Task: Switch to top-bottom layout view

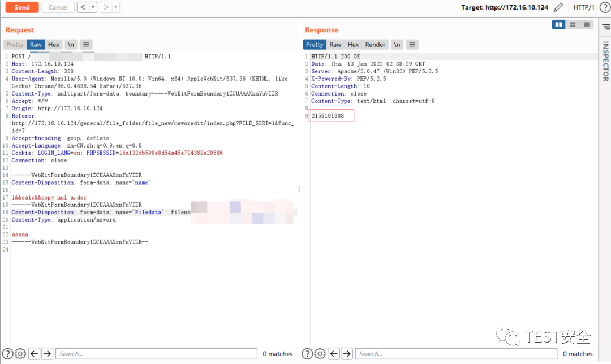Action: click(x=573, y=24)
